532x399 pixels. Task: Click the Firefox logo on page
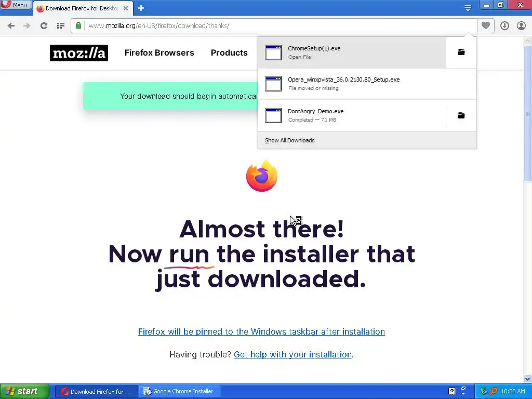coord(262,176)
